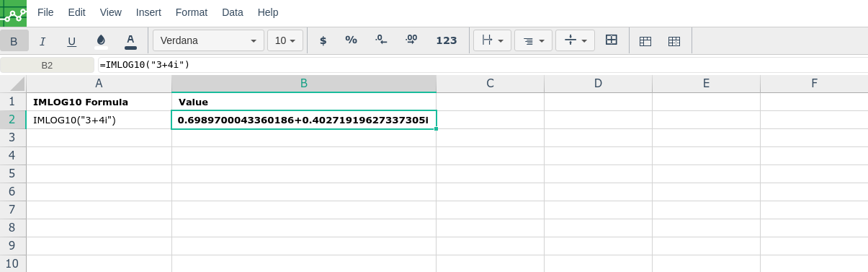The width and height of the screenshot is (868, 272).
Task: Open the Help menu
Action: point(268,12)
